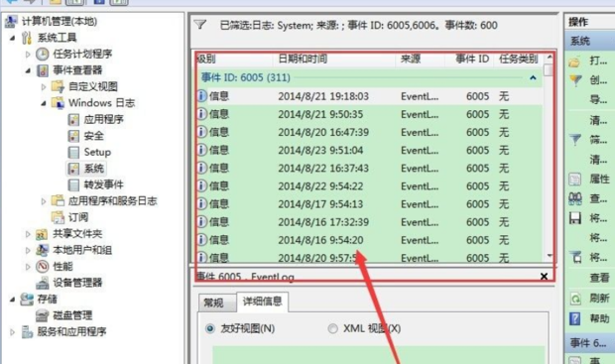Click the 自定义视图 folder icon
Screen dimensions: 615x364
[59, 86]
